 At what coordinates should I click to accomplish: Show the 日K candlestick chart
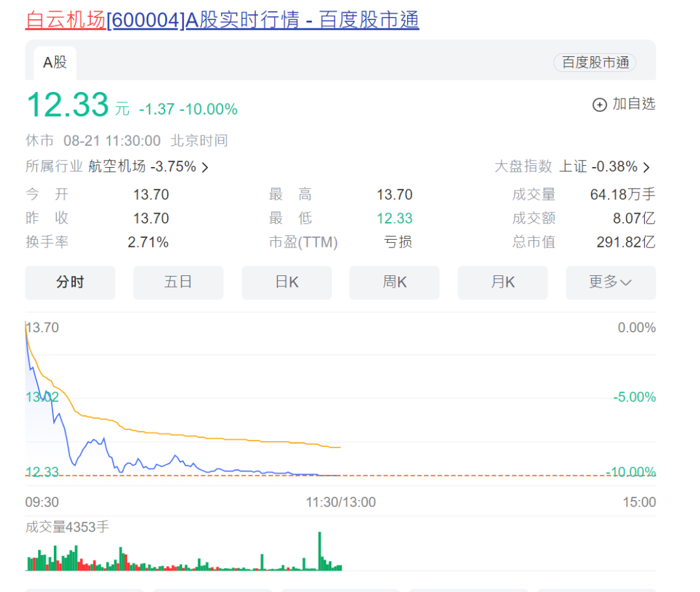(x=286, y=282)
